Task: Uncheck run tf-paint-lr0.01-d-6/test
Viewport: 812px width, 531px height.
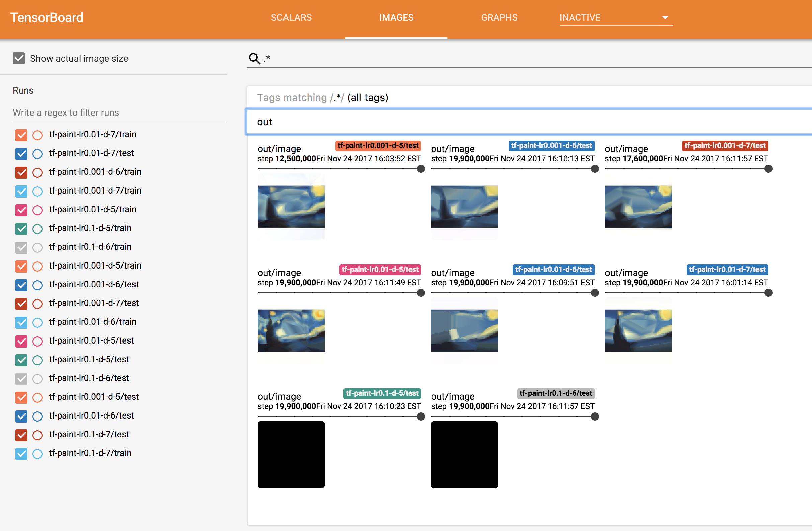Action: [21, 416]
